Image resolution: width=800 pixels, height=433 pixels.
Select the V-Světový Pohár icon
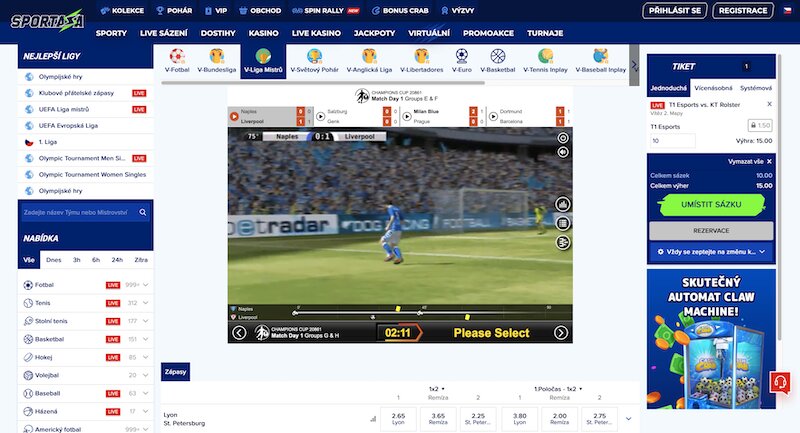click(314, 61)
